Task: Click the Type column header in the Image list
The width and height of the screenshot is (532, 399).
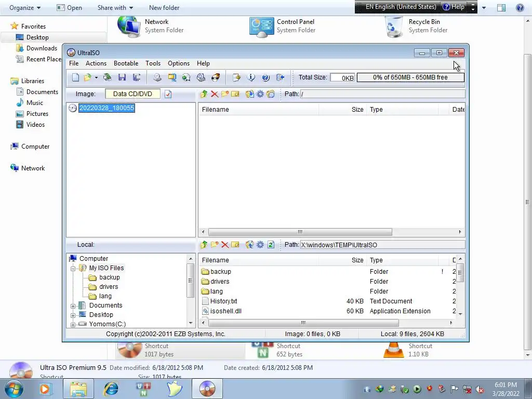Action: [403, 110]
